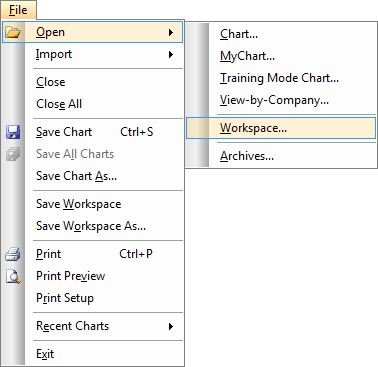The height and width of the screenshot is (367, 378).
Task: Choose the Import menu item
Action: (92, 54)
